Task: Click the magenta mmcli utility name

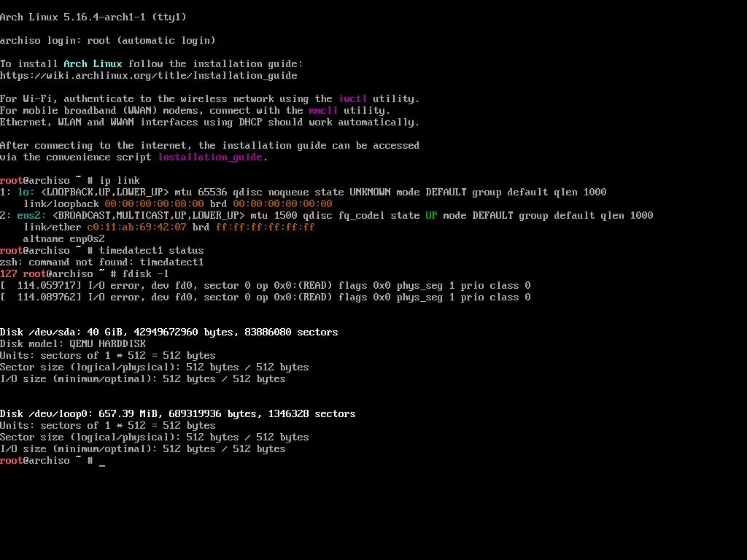Action: 323,111
